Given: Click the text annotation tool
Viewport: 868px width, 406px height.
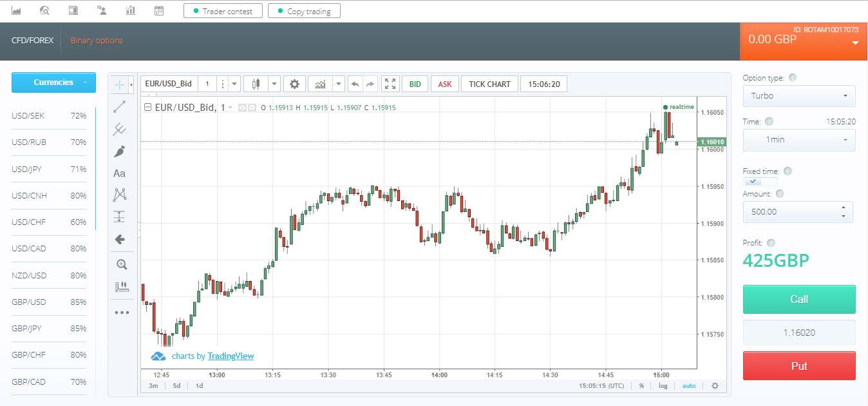Looking at the screenshot, I should pyautogui.click(x=119, y=173).
